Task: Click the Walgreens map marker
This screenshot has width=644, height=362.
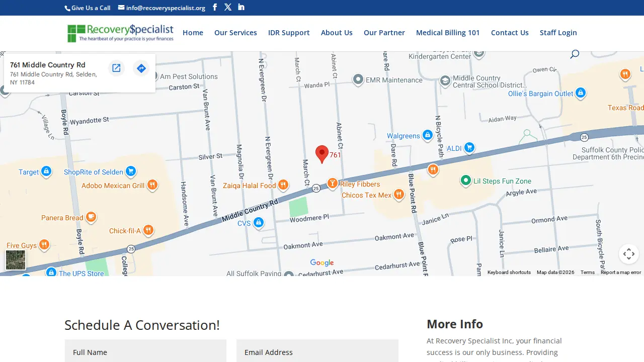Action: point(427,135)
